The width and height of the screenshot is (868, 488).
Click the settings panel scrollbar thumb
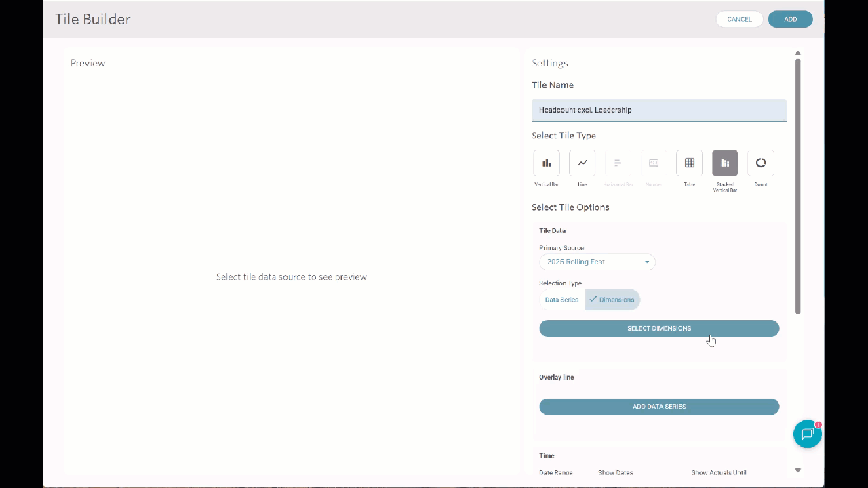point(797,186)
